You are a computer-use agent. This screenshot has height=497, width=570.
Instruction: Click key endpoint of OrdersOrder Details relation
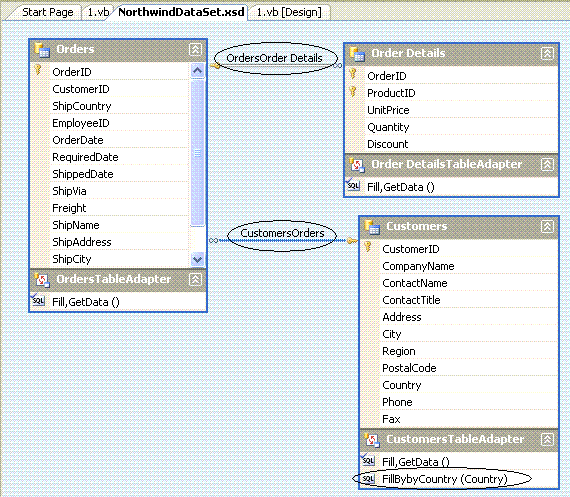(215, 66)
